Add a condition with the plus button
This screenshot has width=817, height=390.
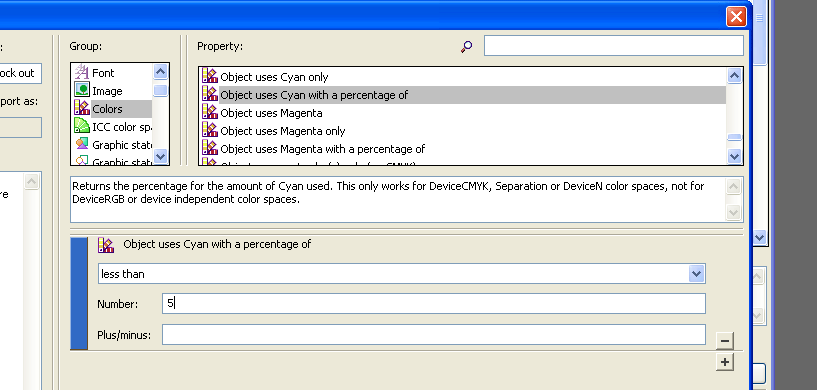click(x=724, y=361)
